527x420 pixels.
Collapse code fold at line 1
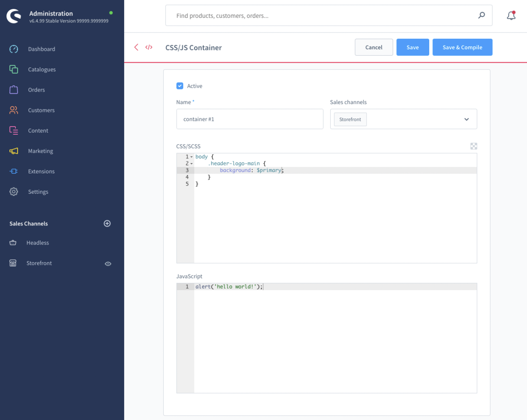coord(191,157)
